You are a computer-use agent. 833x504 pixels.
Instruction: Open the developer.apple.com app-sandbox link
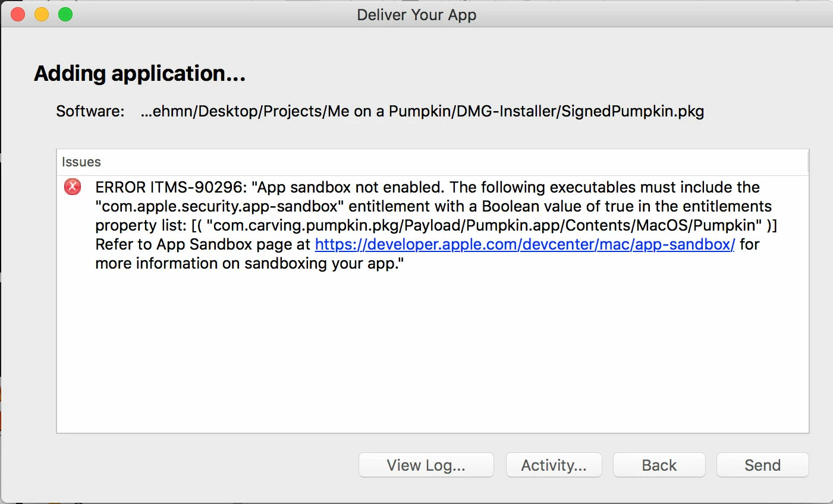[524, 244]
